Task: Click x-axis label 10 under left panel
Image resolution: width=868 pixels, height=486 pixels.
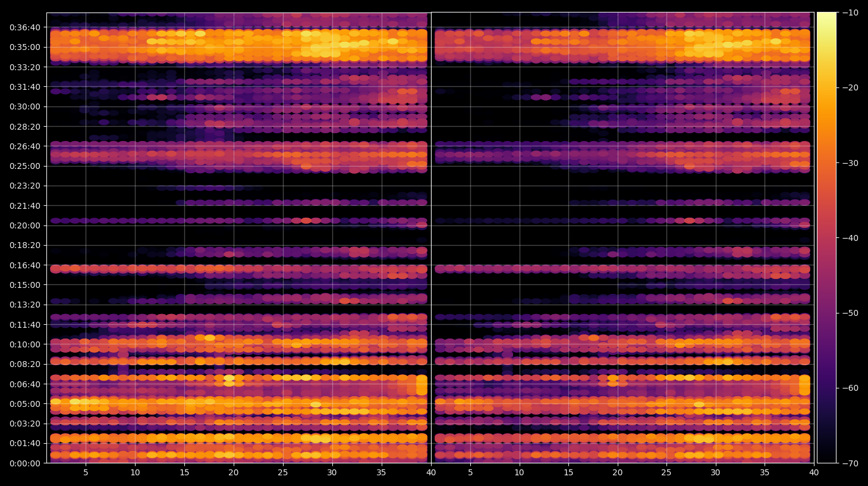Action: pos(135,473)
